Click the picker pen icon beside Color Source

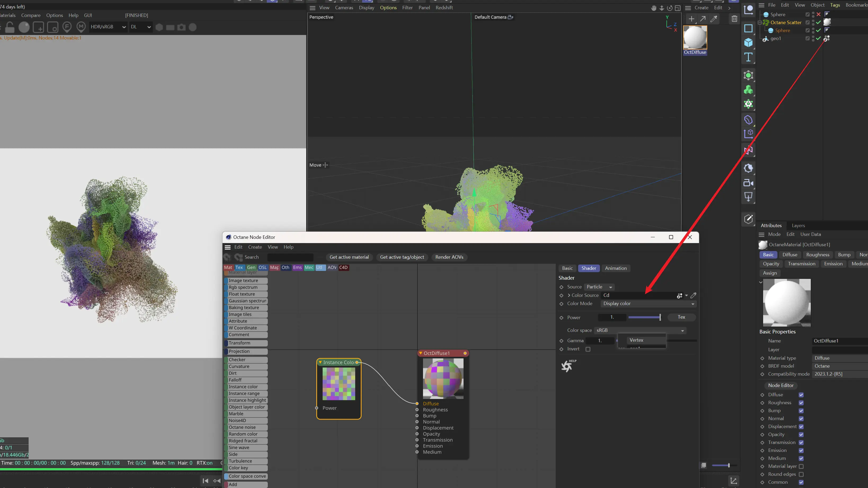pos(693,296)
